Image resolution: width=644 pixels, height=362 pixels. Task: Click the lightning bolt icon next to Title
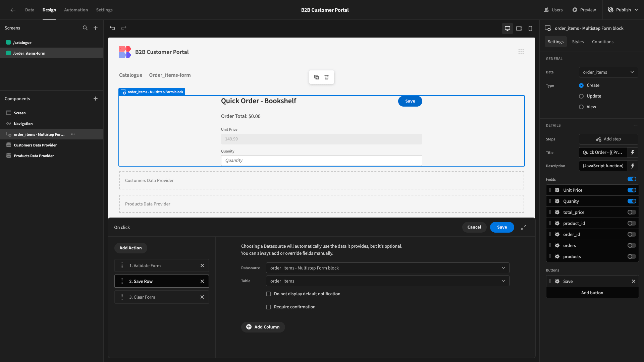pos(633,153)
